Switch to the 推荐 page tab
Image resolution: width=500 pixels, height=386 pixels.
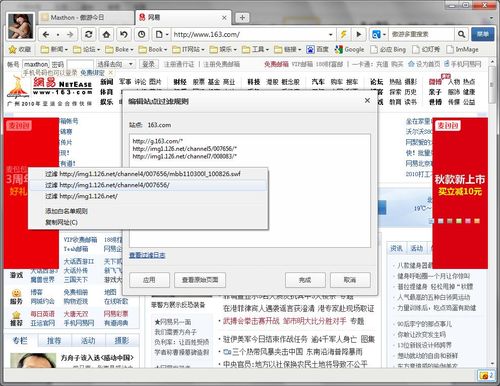pos(54,341)
